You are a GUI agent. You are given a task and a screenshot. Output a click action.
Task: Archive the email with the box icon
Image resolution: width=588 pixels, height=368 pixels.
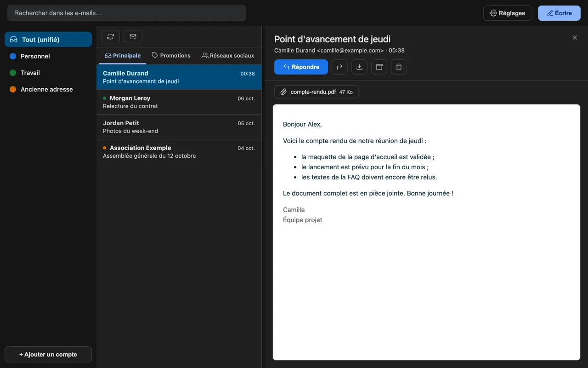pos(379,67)
